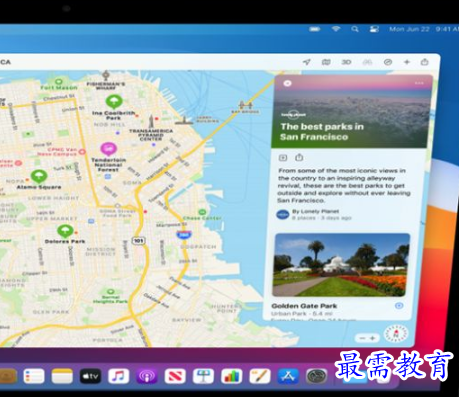The image size is (459, 397).
Task: Open Control Center from the menu bar
Action: coord(374,29)
